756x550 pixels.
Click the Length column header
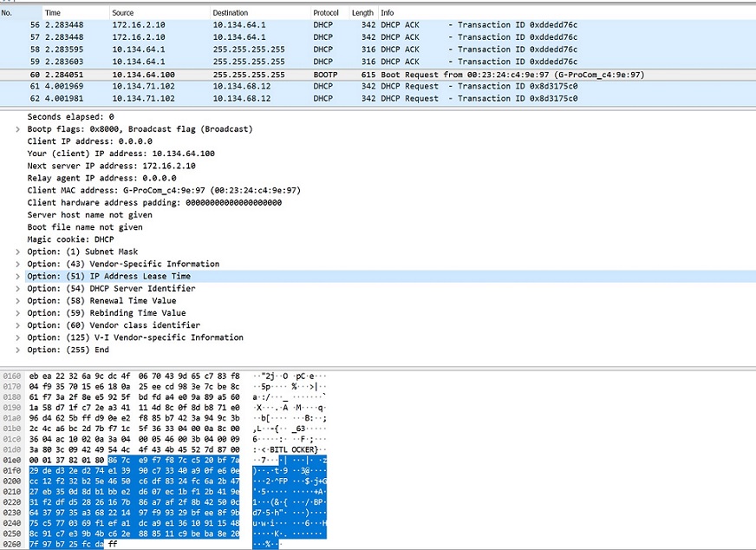click(362, 13)
